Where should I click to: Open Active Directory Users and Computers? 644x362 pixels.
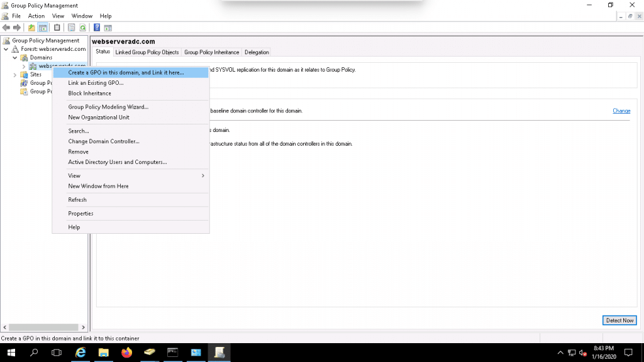[131, 162]
